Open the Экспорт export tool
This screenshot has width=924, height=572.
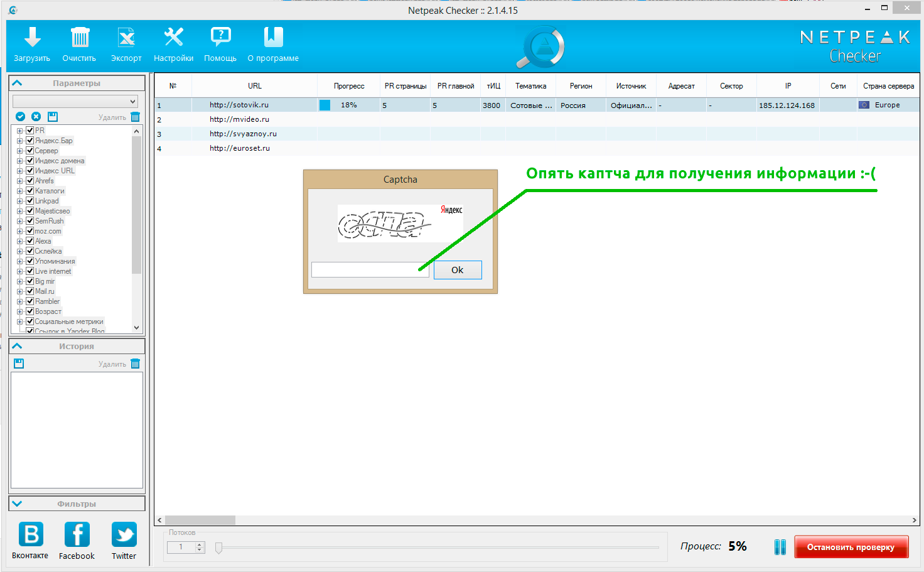click(x=126, y=37)
